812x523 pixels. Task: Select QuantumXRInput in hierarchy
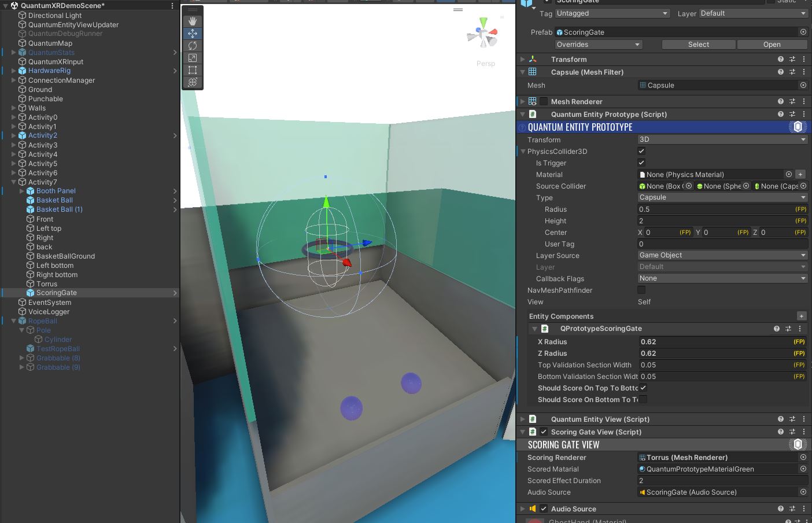pyautogui.click(x=56, y=62)
